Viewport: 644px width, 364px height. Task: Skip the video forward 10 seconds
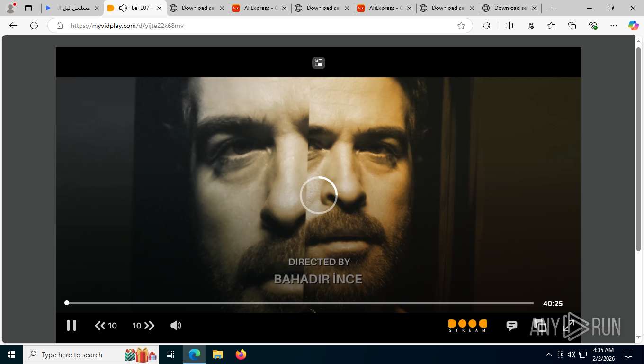(x=143, y=326)
